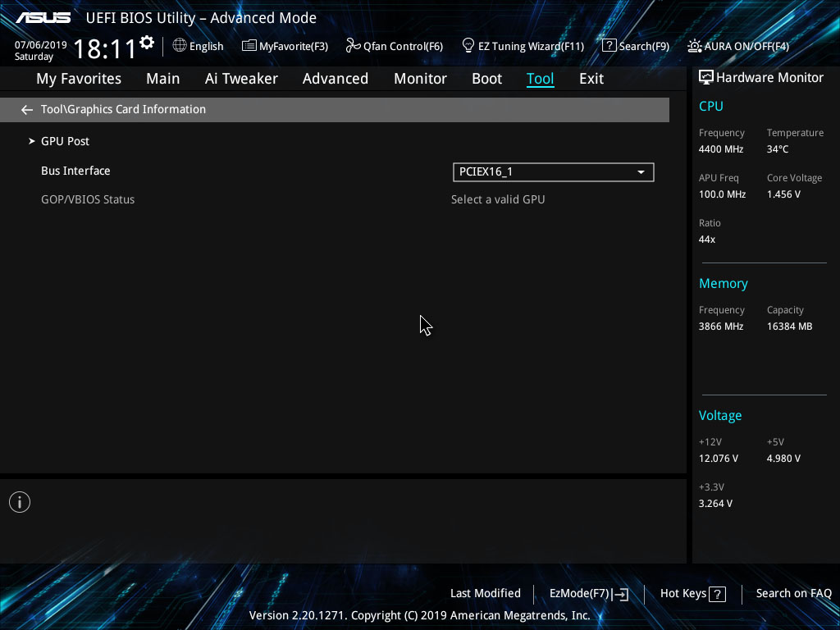Image resolution: width=840 pixels, height=630 pixels.
Task: Click the Tool\Graphics Card Information breadcrumb
Action: (123, 109)
